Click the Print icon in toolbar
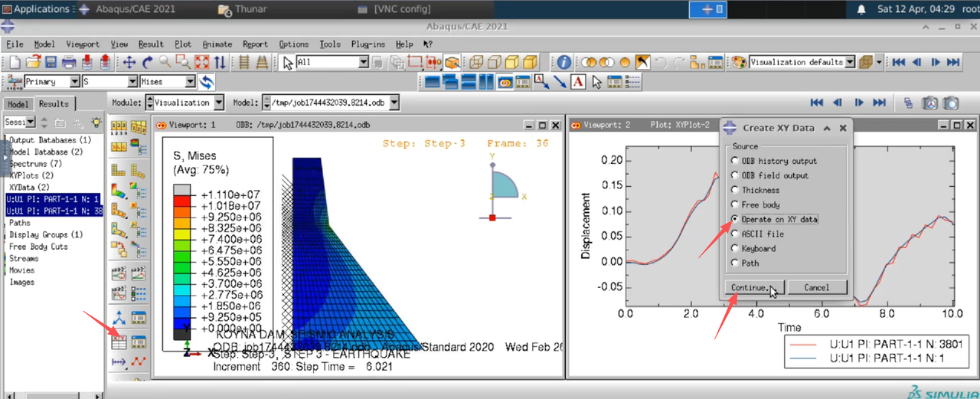The image size is (980, 399). [x=69, y=62]
